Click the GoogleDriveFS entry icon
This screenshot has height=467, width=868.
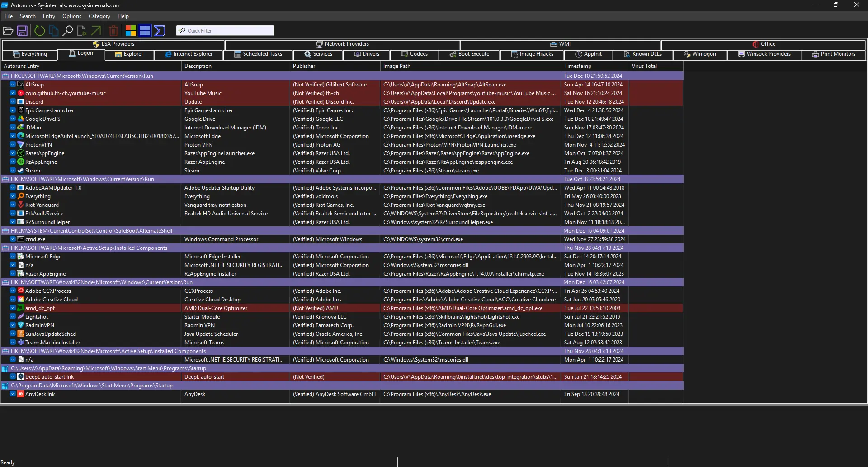(x=21, y=119)
